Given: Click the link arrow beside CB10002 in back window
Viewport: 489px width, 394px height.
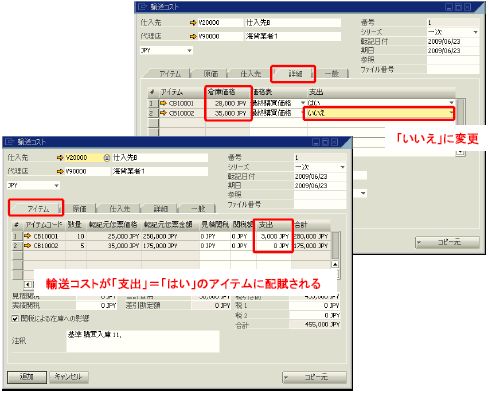Looking at the screenshot, I should (163, 113).
